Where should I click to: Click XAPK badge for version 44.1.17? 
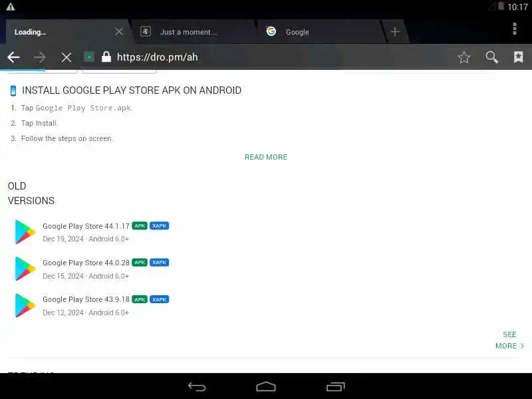[x=159, y=226]
